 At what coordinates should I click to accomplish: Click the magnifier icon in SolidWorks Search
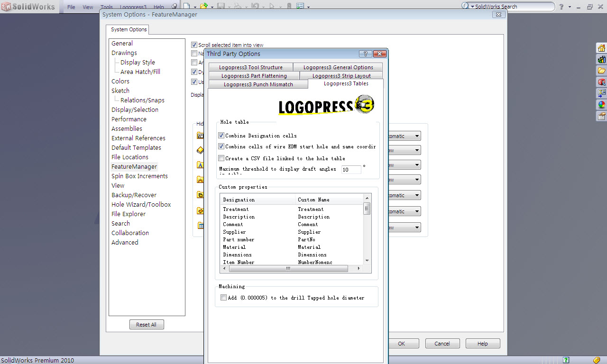coord(465,6)
